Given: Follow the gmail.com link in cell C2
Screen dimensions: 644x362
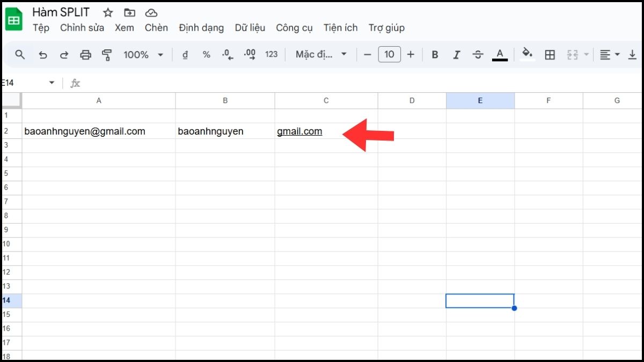Looking at the screenshot, I should click(299, 131).
